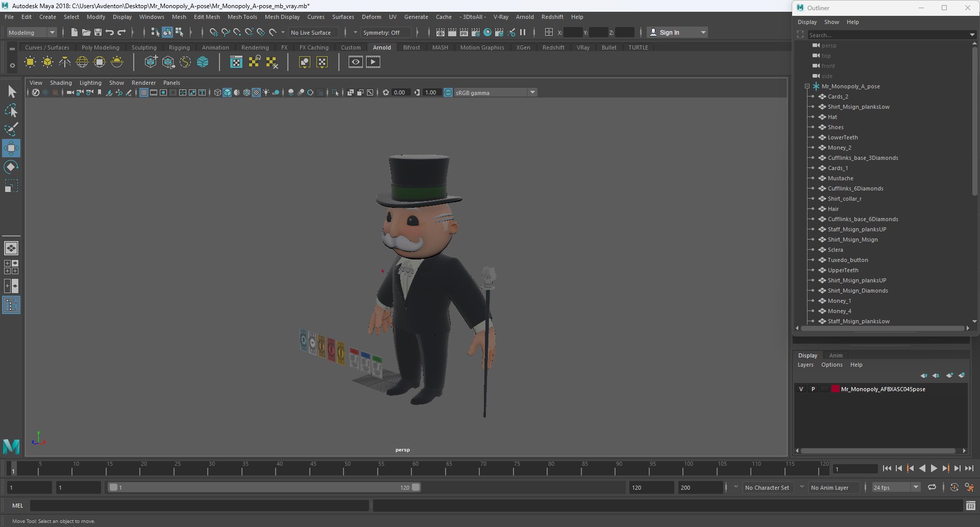Click the Arnold Create StandIn shelf icon
The image size is (980, 527).
[151, 62]
